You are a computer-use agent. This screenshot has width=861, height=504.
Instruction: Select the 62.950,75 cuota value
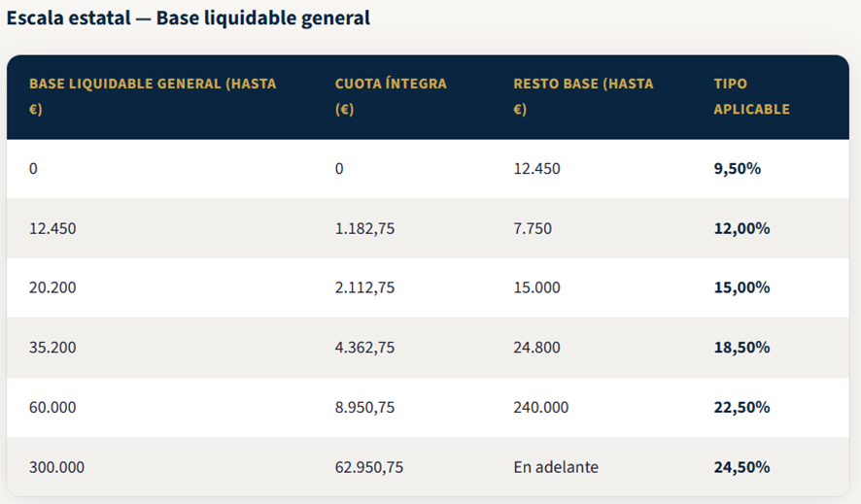[x=368, y=467]
